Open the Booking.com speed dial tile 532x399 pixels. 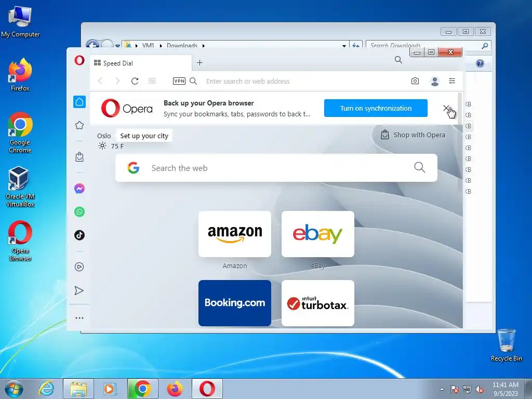pos(235,303)
